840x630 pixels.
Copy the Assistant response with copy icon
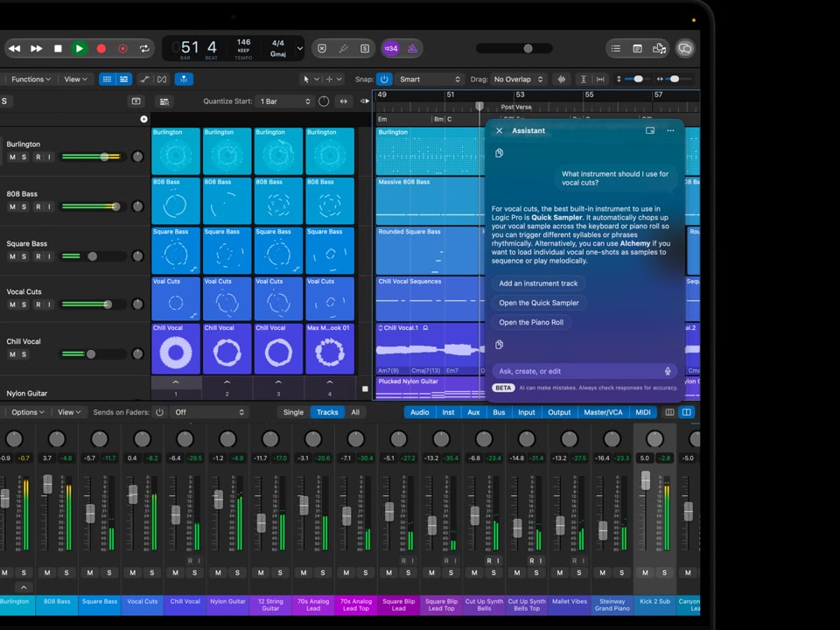coord(500,345)
